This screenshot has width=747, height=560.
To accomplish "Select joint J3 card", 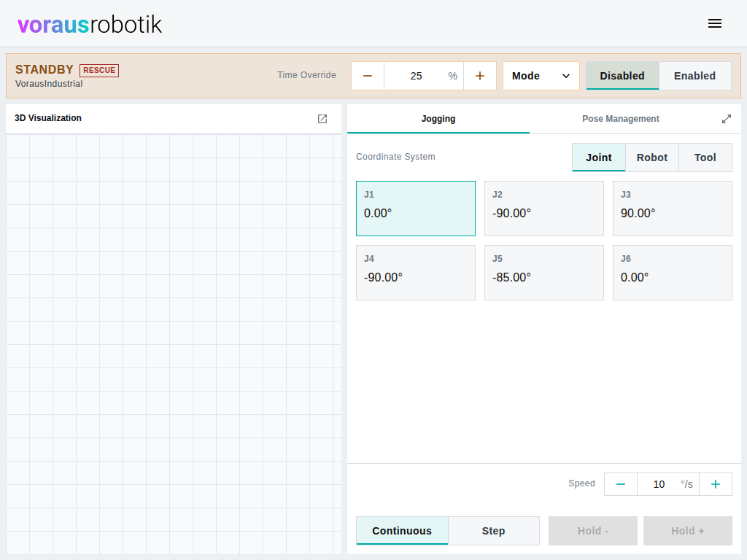I will [672, 208].
